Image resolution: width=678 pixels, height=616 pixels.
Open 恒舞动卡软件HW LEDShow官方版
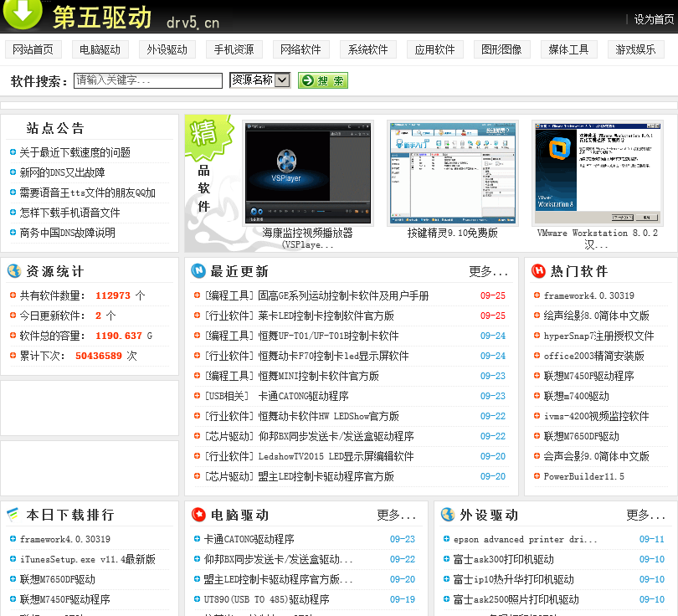tap(328, 416)
